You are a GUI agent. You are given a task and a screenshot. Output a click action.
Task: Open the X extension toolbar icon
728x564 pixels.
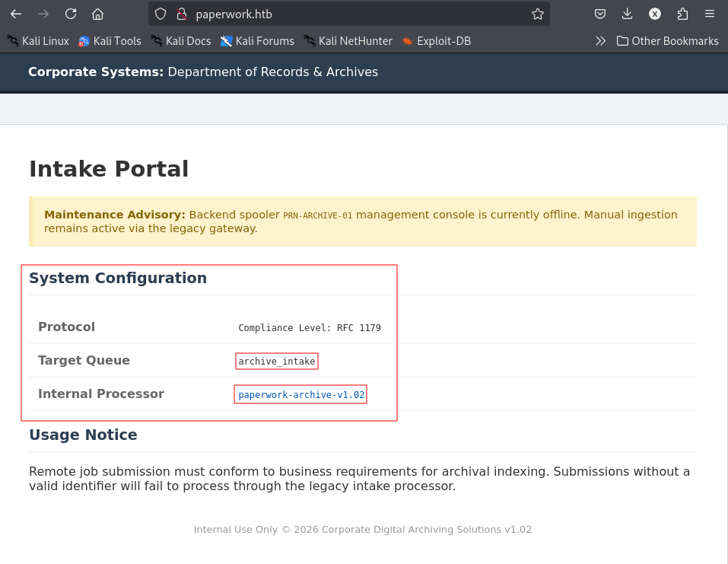click(x=655, y=14)
